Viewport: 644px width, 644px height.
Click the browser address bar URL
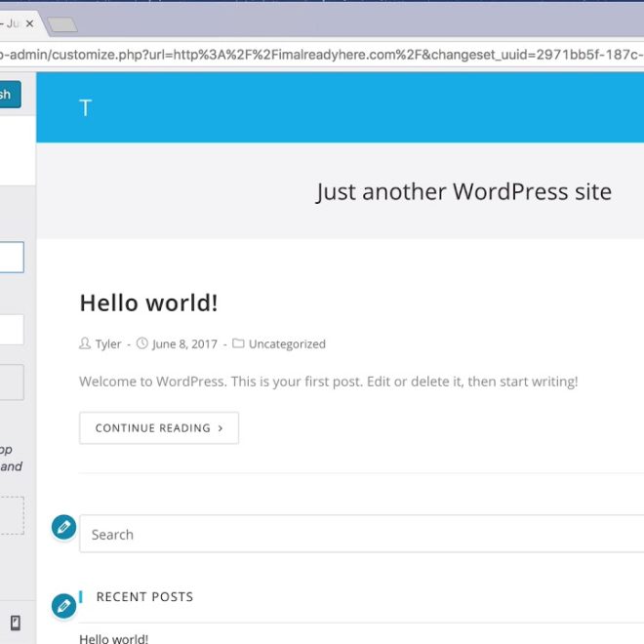point(322,55)
